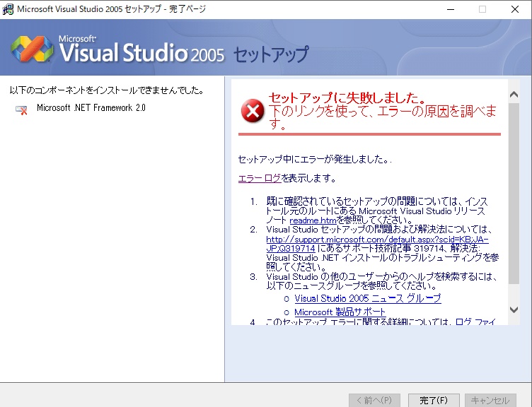This screenshot has height=407, width=532.
Task: Open the readme.htm link
Action: [x=313, y=220]
